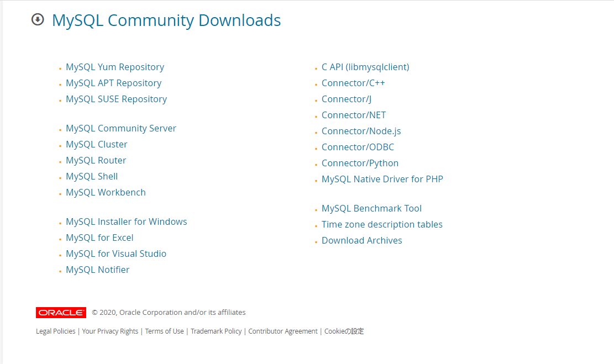Click Your Privacy Rights footer link
Image resolution: width=614 pixels, height=364 pixels.
pyautogui.click(x=110, y=331)
